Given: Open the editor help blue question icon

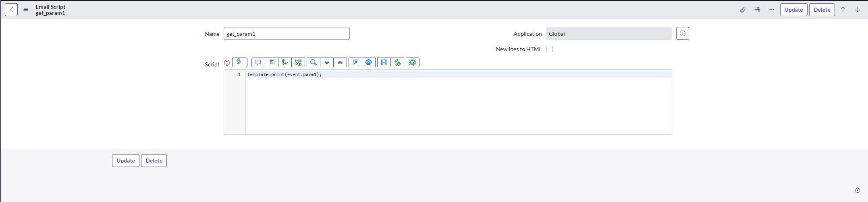Looking at the screenshot, I should point(369,62).
